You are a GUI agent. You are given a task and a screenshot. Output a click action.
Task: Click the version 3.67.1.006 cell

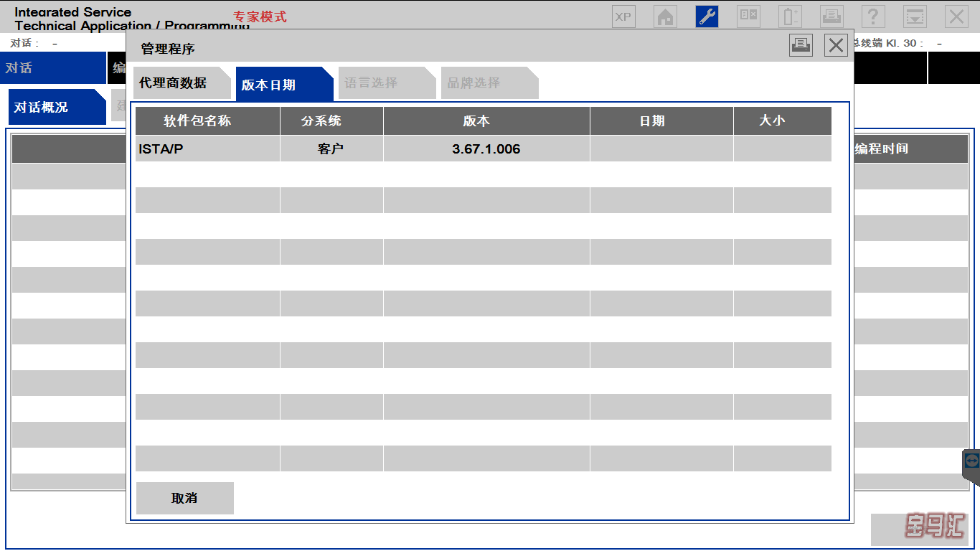click(x=486, y=149)
